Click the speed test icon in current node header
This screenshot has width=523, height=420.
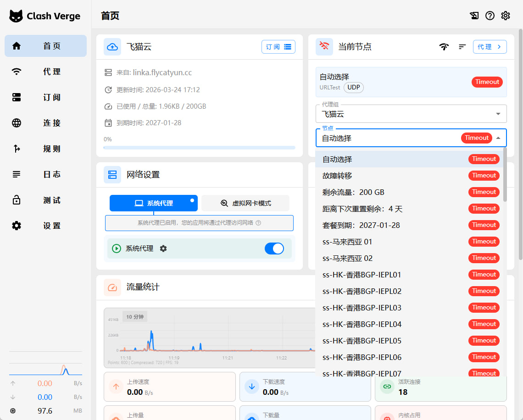pos(444,47)
